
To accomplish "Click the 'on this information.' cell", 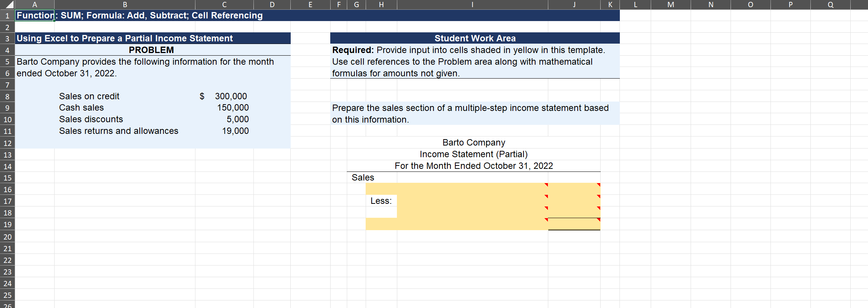I will click(x=371, y=120).
